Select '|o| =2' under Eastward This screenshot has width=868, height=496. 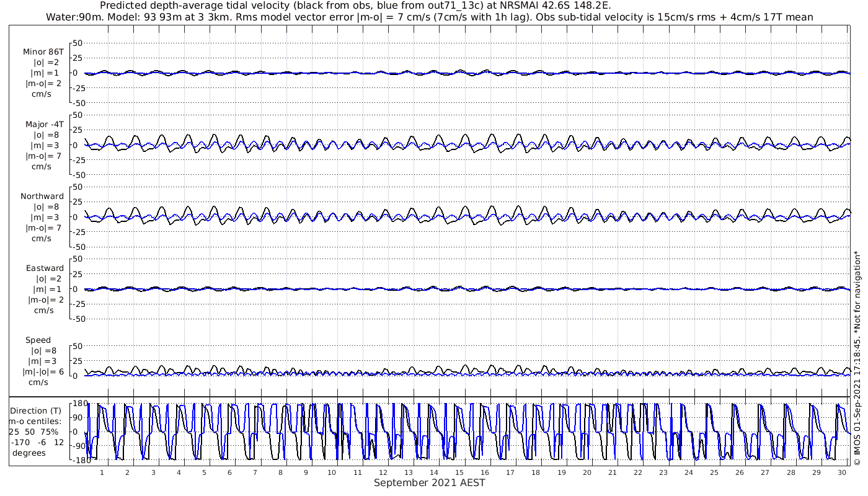(x=48, y=279)
